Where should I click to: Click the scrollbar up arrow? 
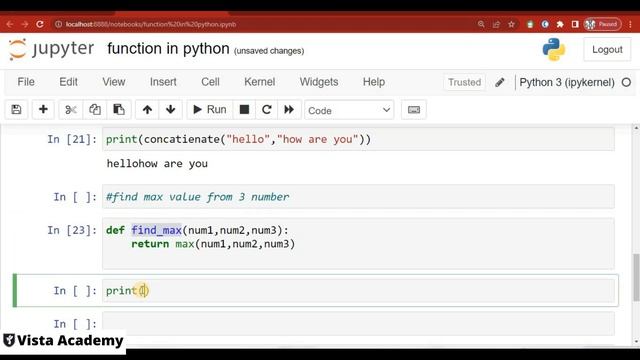point(636,128)
